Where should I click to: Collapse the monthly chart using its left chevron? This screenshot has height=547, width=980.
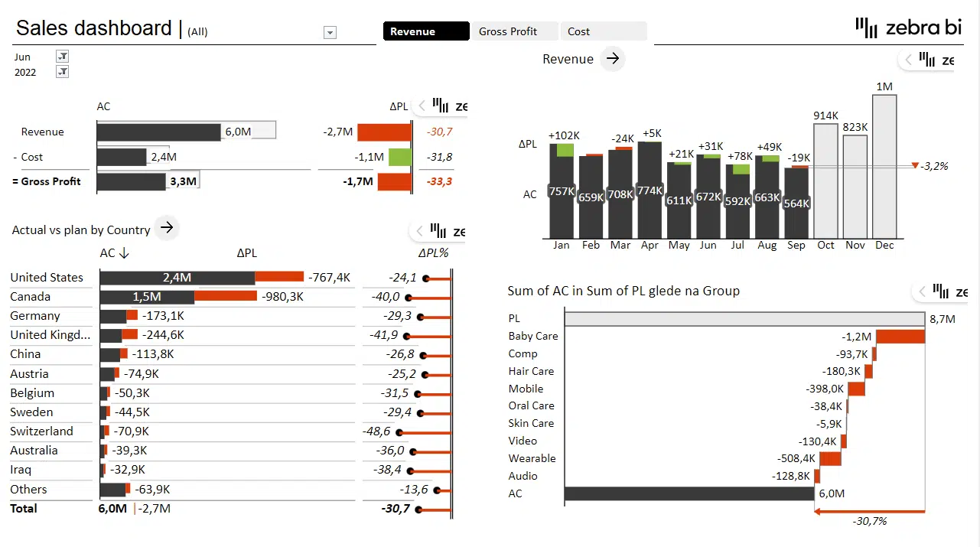tap(907, 60)
